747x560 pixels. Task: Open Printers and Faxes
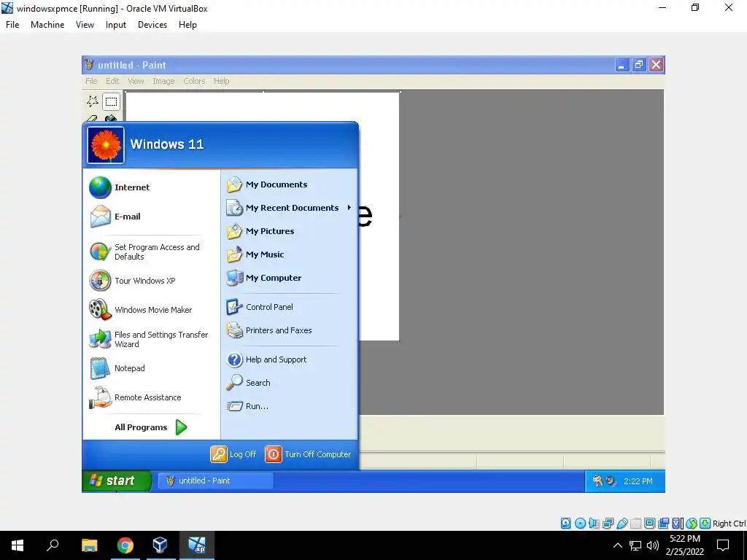coord(269,330)
